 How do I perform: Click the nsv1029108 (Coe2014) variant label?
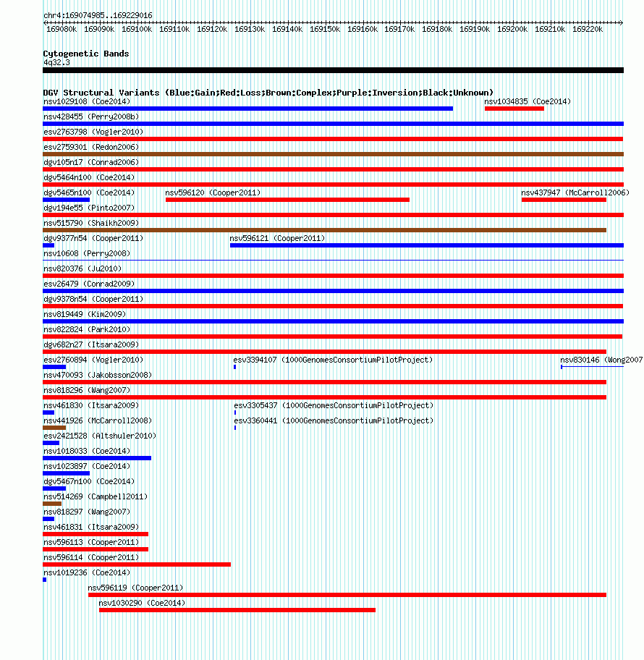(x=87, y=101)
